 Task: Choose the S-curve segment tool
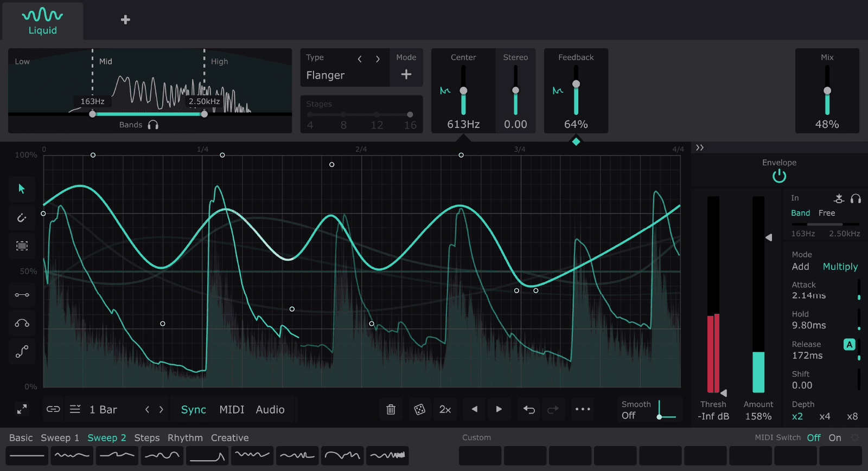[22, 352]
